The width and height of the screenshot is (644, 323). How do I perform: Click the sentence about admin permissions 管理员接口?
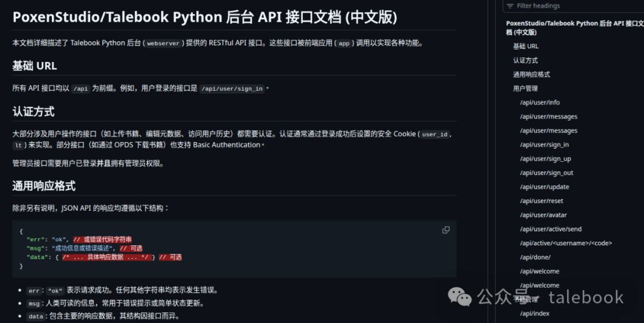point(89,164)
